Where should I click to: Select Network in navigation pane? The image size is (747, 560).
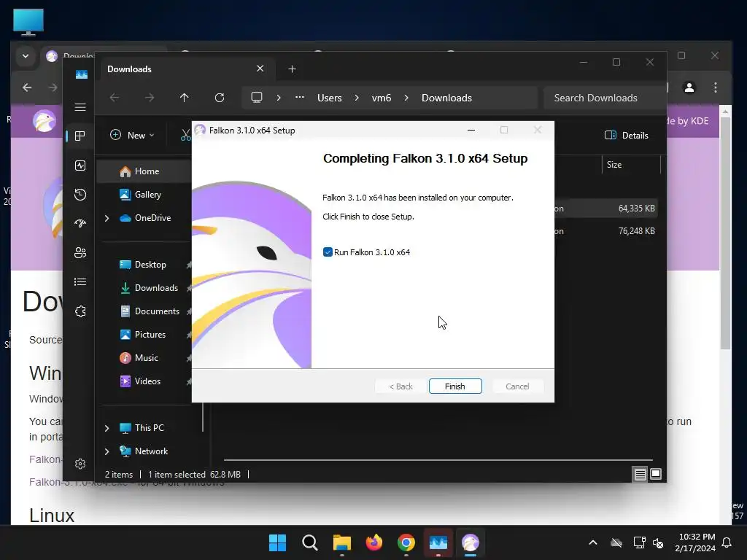(150, 451)
